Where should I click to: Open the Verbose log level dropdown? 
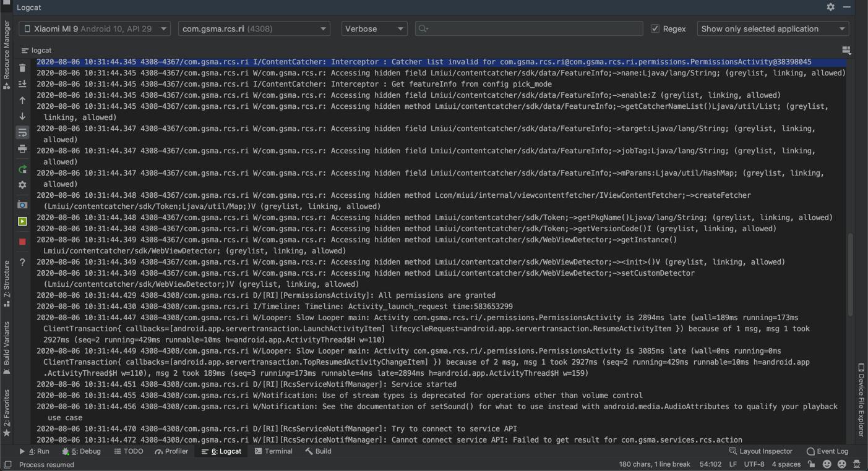click(x=374, y=28)
